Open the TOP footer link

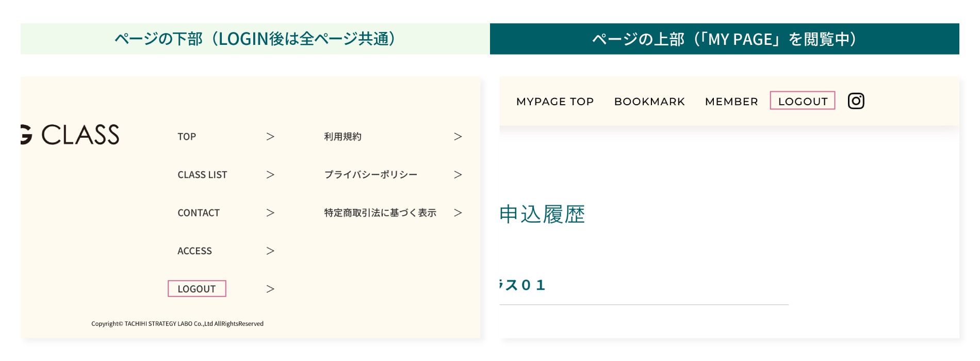pyautogui.click(x=187, y=137)
